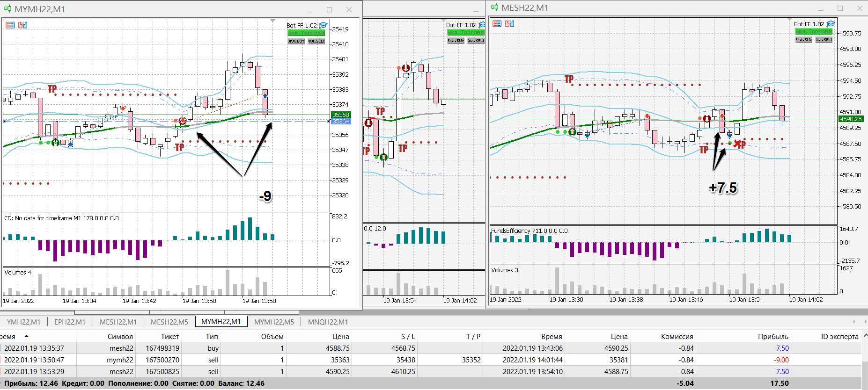Sort history by the T / P column header
The height and width of the screenshot is (390, 868).
[473, 336]
